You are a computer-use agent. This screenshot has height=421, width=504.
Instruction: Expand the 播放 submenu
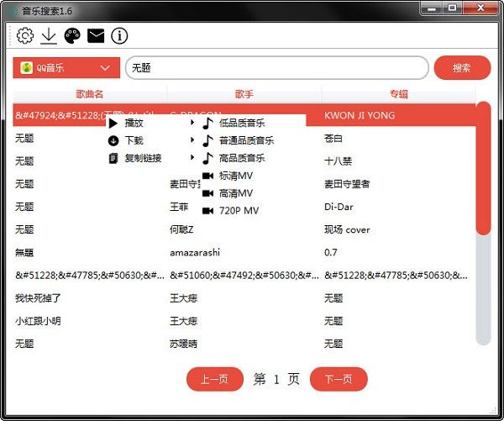(x=134, y=123)
